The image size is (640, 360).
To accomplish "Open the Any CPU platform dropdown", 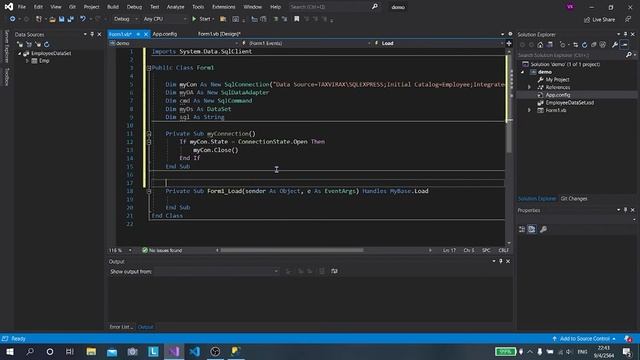I will point(164,19).
